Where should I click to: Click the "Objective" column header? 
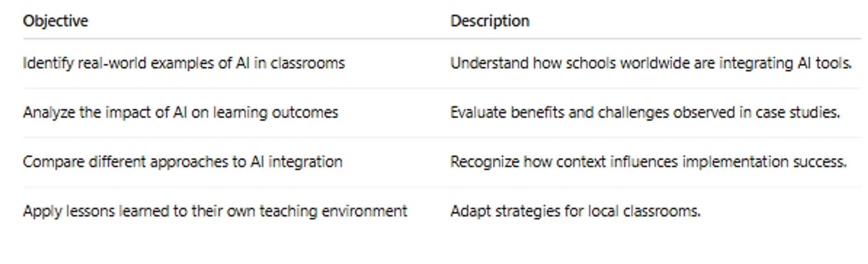tap(56, 21)
